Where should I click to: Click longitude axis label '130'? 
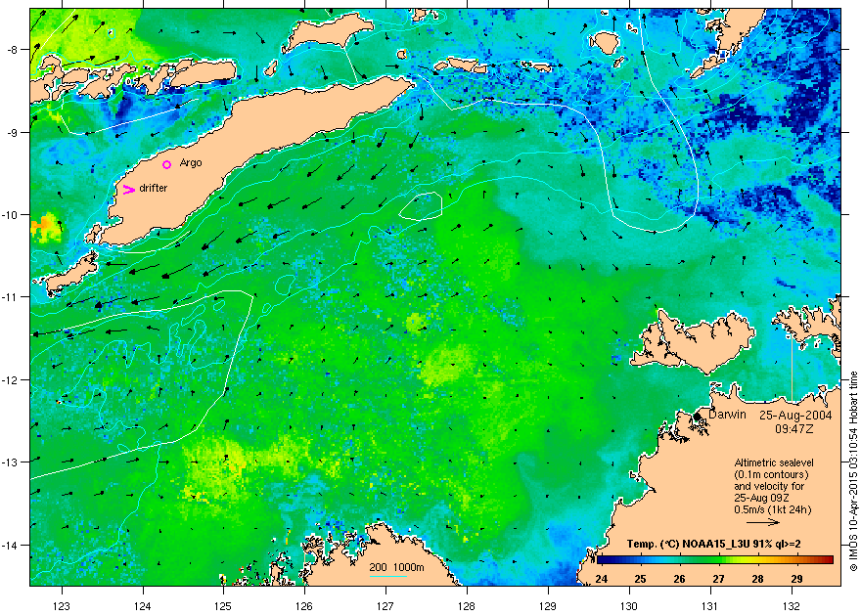(629, 606)
